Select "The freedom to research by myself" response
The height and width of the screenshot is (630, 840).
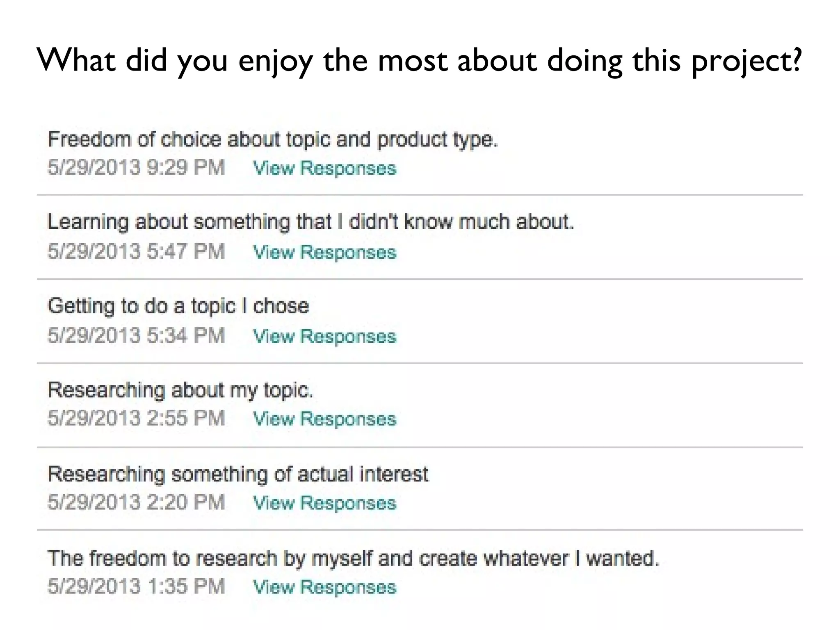point(353,559)
